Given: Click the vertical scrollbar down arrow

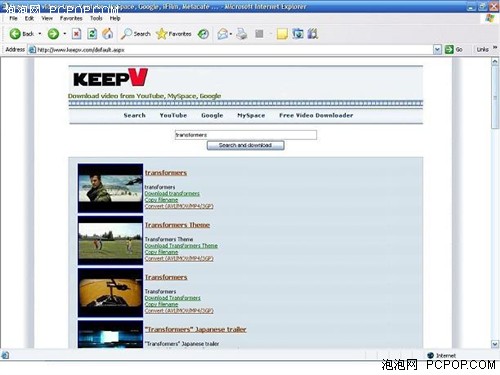Looking at the screenshot, I should [495, 344].
